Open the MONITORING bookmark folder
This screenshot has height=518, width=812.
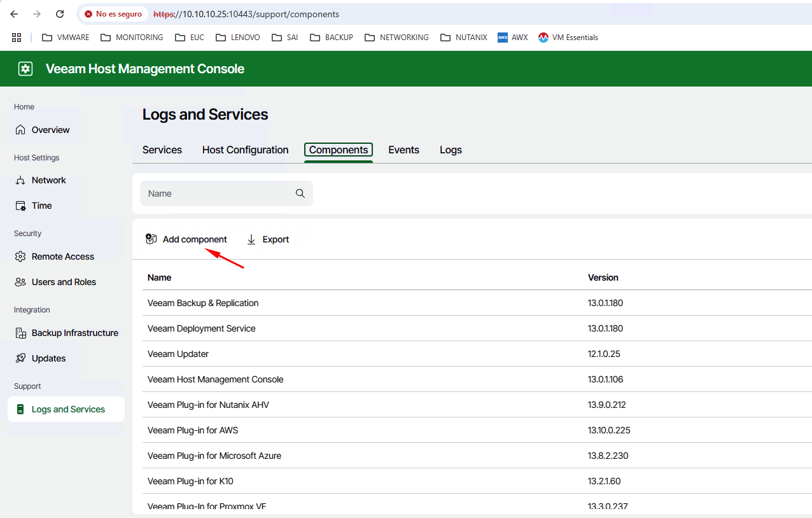pos(132,38)
